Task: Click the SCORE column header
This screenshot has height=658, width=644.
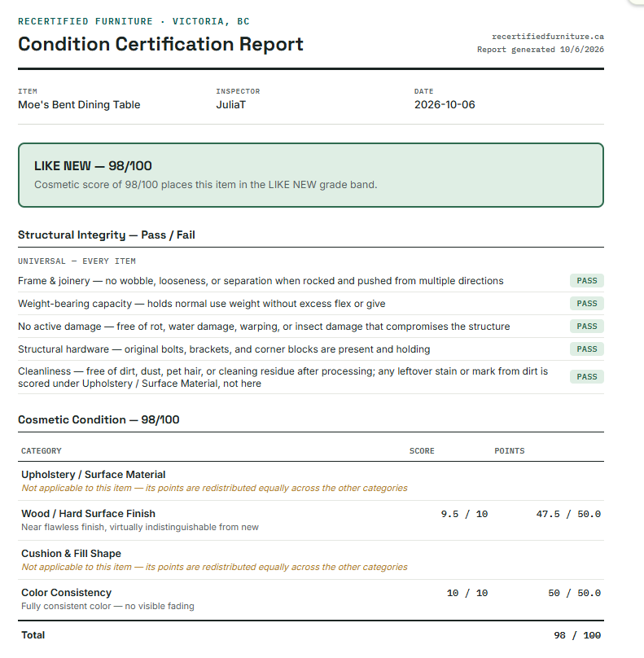Action: point(422,450)
